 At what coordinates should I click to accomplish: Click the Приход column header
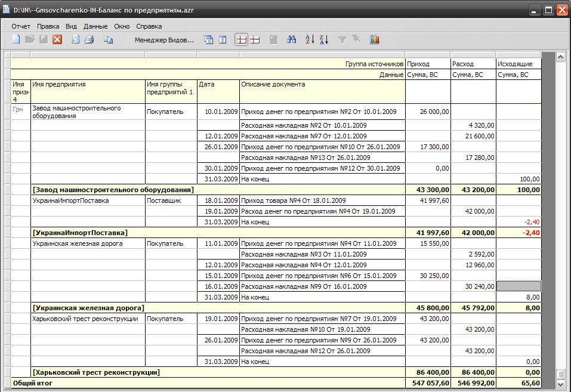(428, 64)
